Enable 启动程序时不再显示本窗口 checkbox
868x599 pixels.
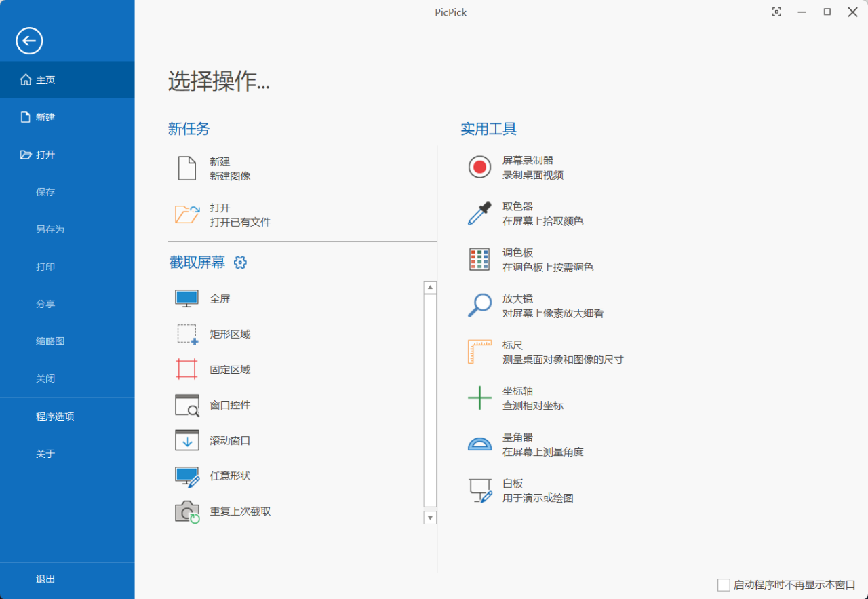coord(724,585)
